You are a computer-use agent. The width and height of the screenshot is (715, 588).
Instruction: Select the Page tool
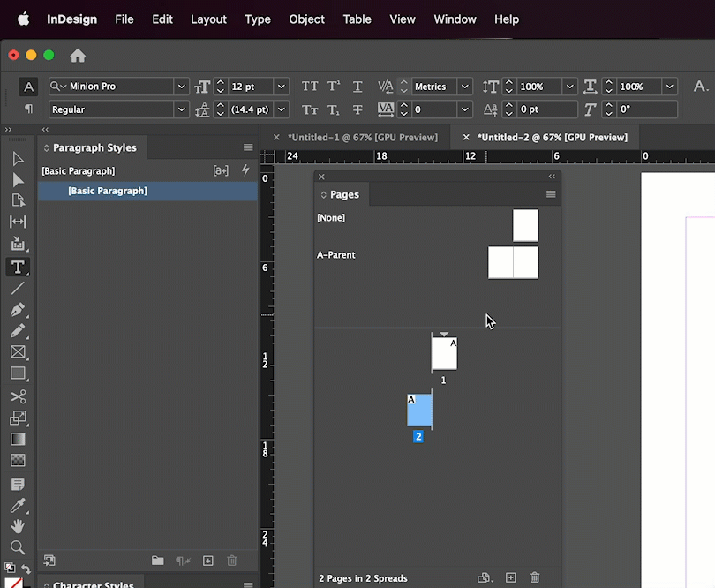(x=18, y=200)
